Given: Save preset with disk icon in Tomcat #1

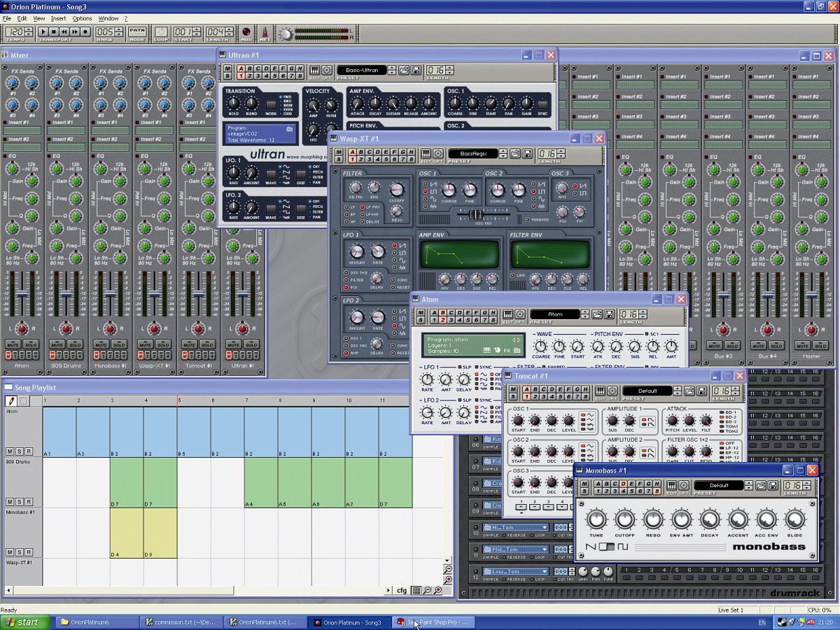Looking at the screenshot, I should [701, 391].
